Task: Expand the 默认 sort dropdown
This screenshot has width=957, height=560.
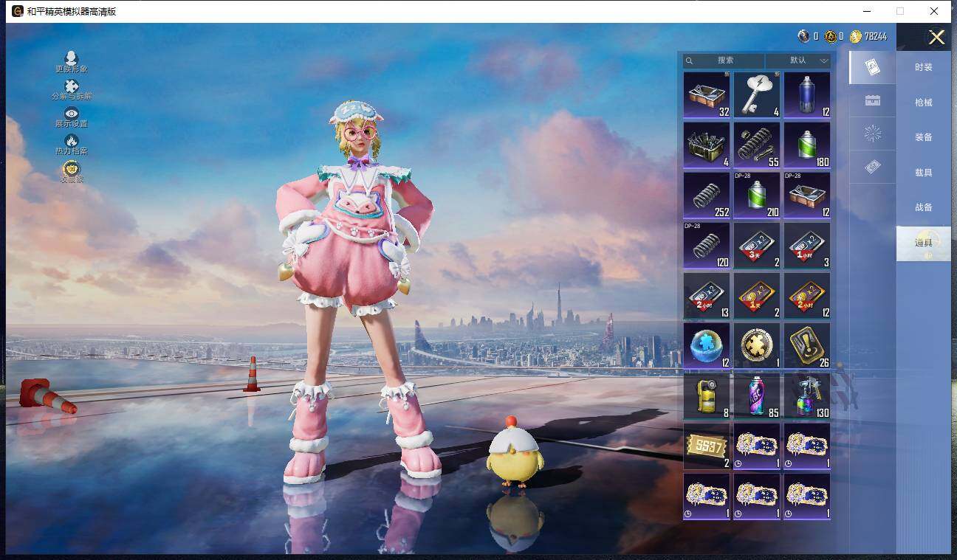Action: click(798, 61)
